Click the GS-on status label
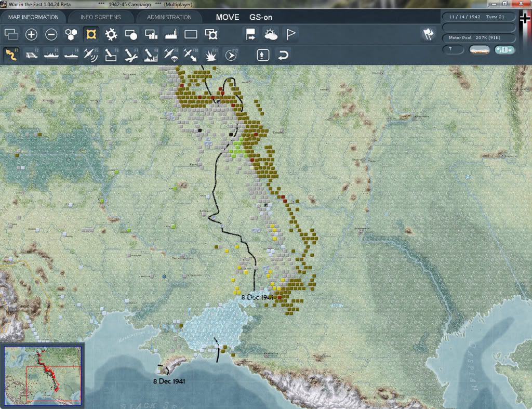The height and width of the screenshot is (409, 532). 261,17
